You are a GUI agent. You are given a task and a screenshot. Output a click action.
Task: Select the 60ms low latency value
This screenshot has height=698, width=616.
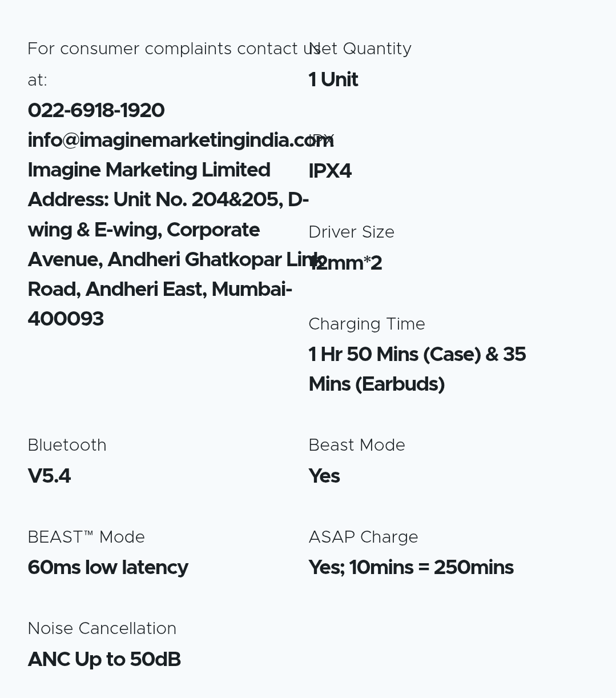(x=108, y=568)
